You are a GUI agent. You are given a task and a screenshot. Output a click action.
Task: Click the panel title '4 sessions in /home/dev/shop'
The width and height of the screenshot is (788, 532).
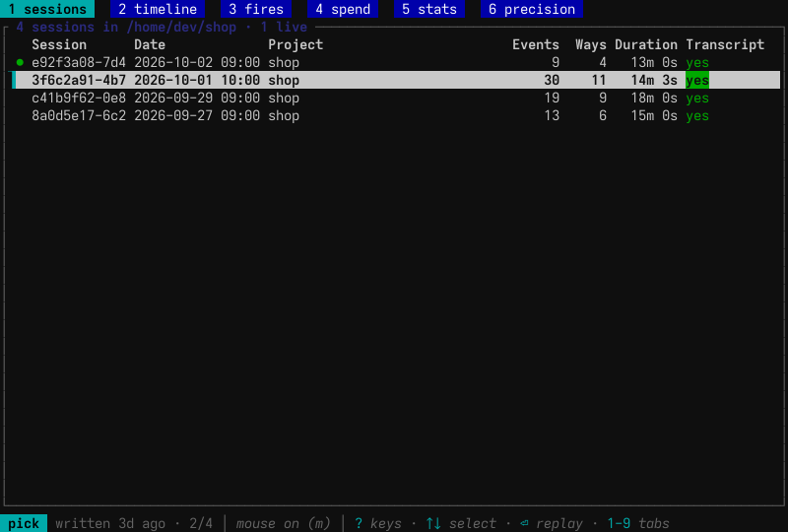click(126, 27)
